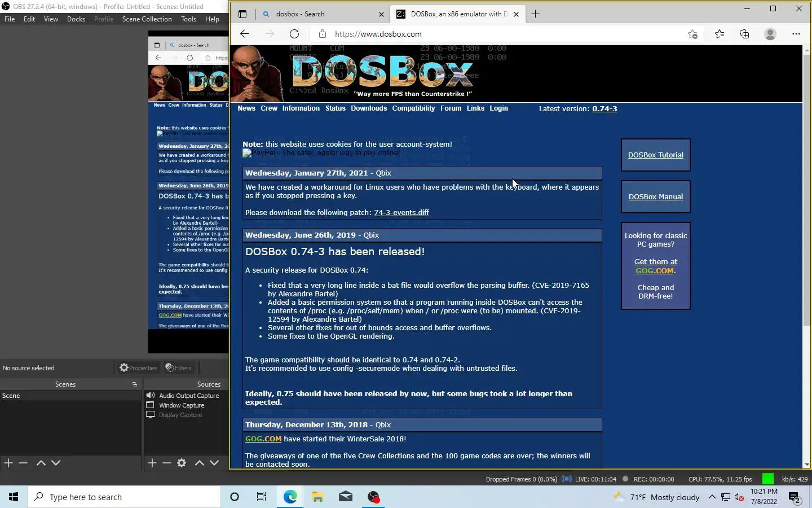Open Cortana circle on taskbar

click(x=235, y=497)
